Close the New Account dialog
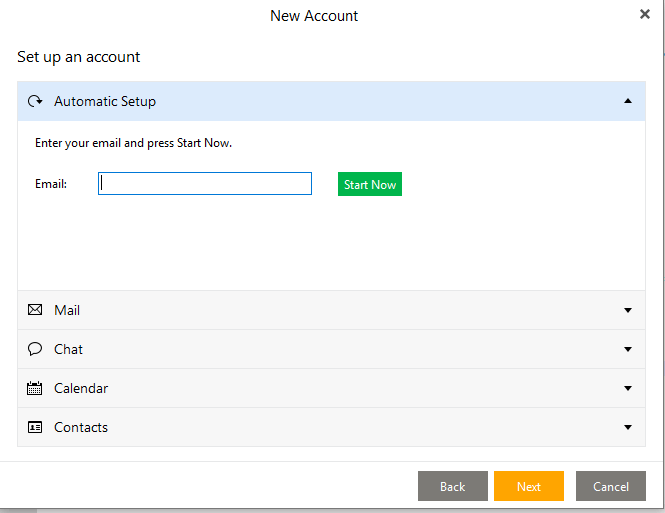Image resolution: width=665 pixels, height=513 pixels. [x=645, y=14]
